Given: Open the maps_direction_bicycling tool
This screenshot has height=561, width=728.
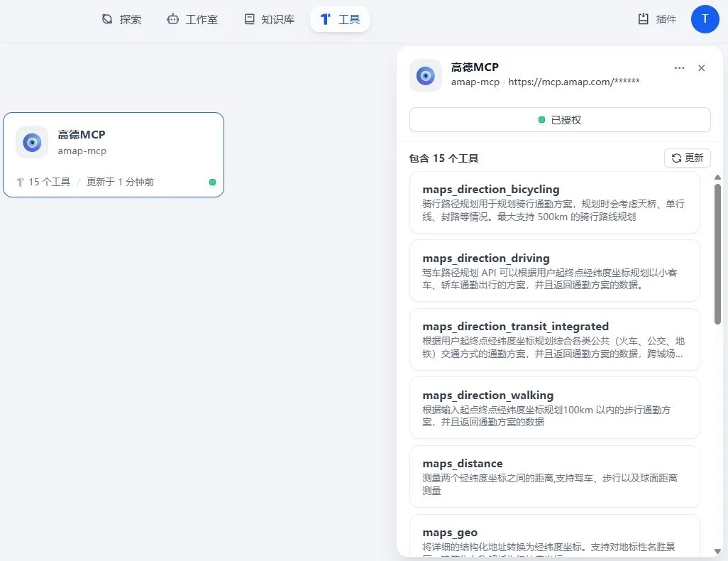Looking at the screenshot, I should click(554, 202).
